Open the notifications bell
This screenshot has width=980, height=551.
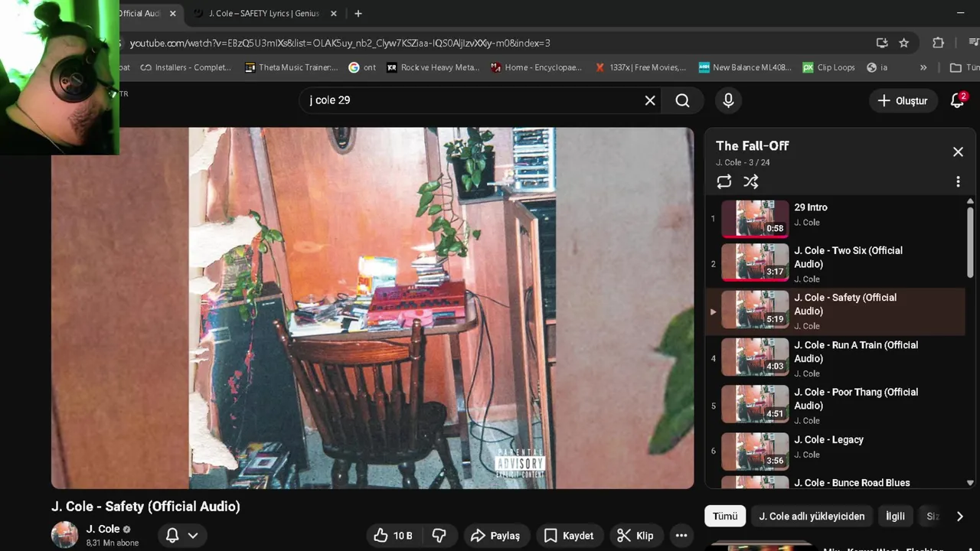[x=958, y=100]
